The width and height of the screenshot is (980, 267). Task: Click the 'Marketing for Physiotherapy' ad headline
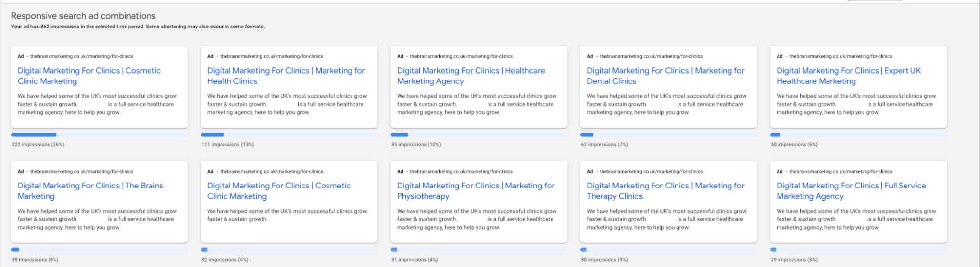pyautogui.click(x=476, y=191)
